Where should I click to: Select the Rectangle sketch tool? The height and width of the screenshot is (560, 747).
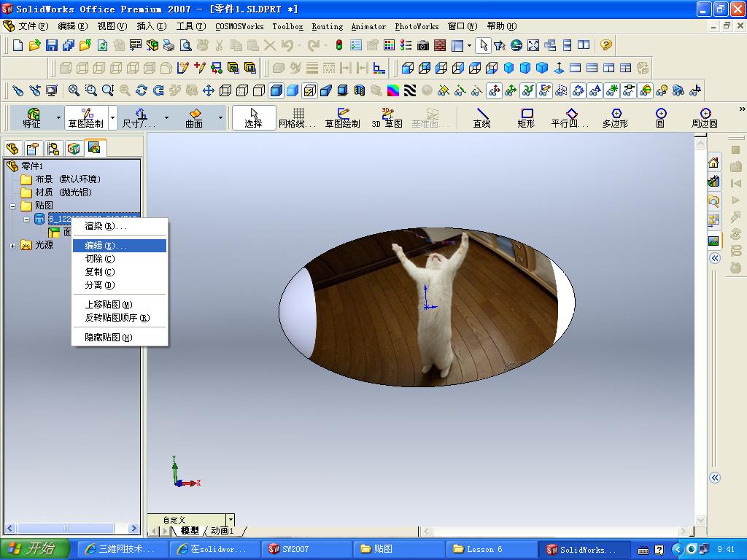(x=527, y=117)
